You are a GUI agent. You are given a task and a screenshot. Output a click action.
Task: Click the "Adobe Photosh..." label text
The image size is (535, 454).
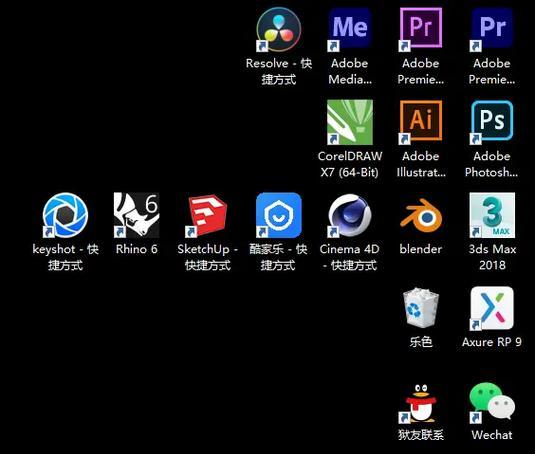(492, 164)
